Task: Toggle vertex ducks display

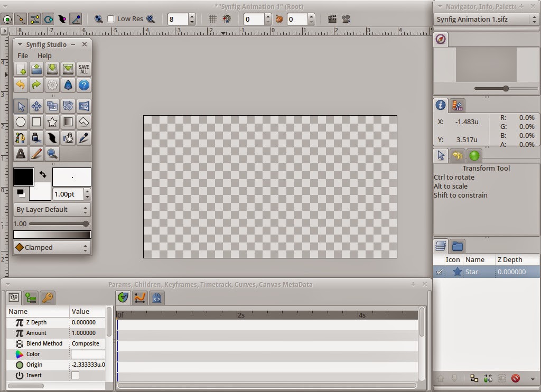Action: pyautogui.click(x=21, y=20)
